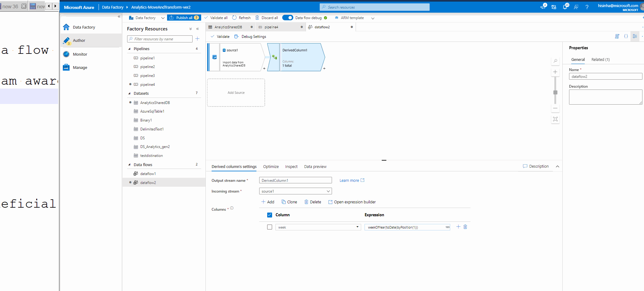Click the canvas zoom slider handle
644x291 pixels.
tap(555, 92)
